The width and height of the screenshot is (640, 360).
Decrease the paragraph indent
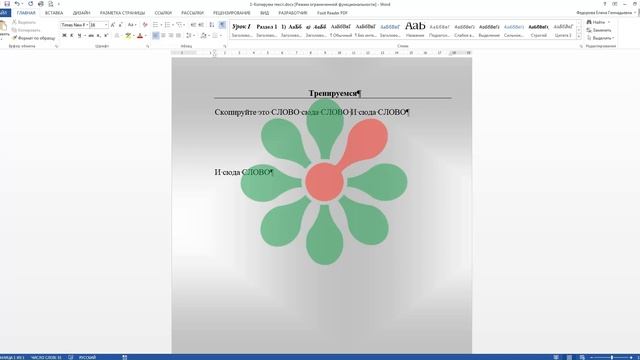pyautogui.click(x=193, y=25)
